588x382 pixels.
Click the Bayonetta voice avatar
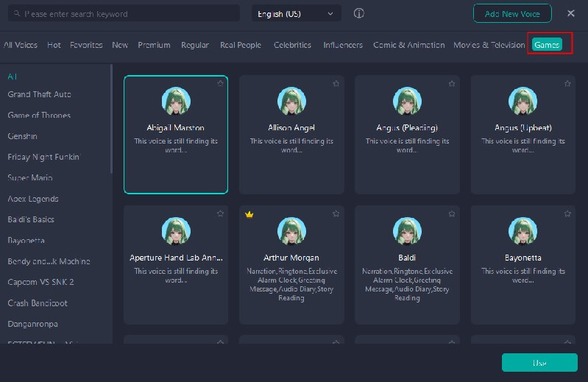tap(523, 231)
